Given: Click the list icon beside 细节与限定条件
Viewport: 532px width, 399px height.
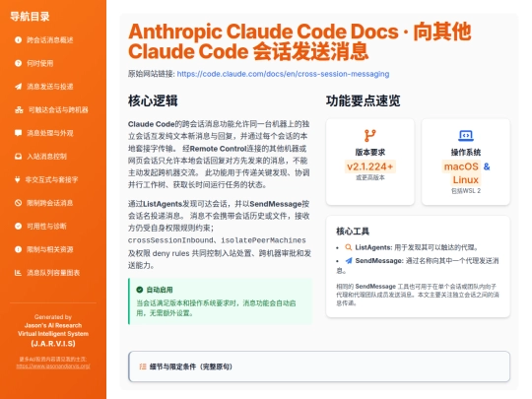Looking at the screenshot, I should coord(143,366).
